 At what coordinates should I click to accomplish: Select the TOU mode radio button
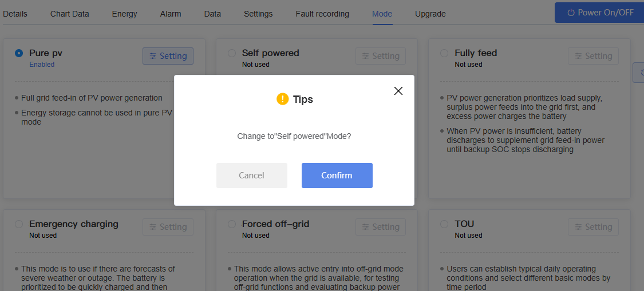(x=444, y=224)
